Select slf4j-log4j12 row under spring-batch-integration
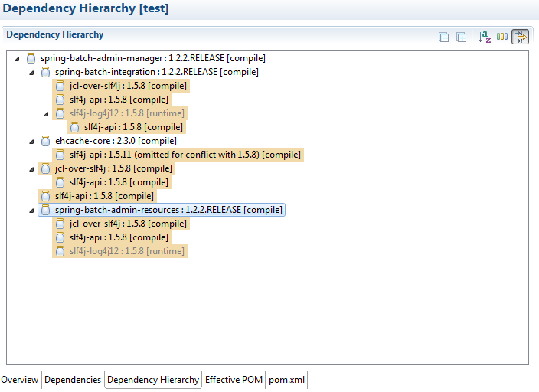539x392 pixels. pos(119,113)
